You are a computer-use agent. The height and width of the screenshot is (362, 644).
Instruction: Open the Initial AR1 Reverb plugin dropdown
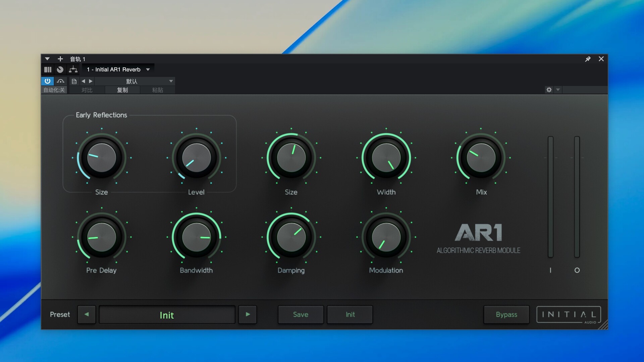pos(118,69)
